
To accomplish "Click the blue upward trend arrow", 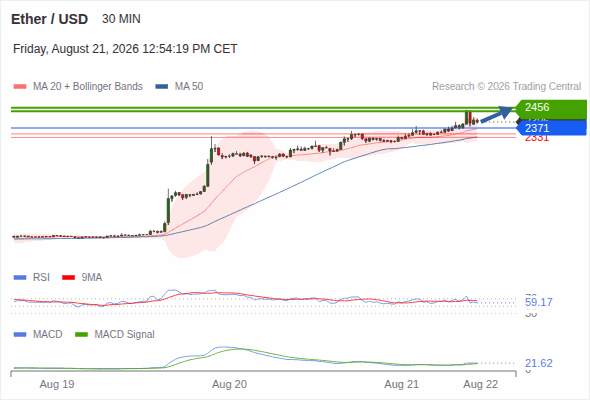I will coord(497,114).
